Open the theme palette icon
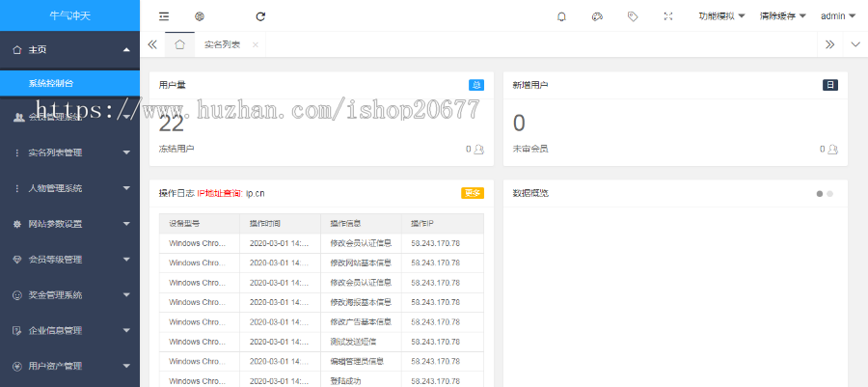Screen dimensions: 868x387 (597, 16)
